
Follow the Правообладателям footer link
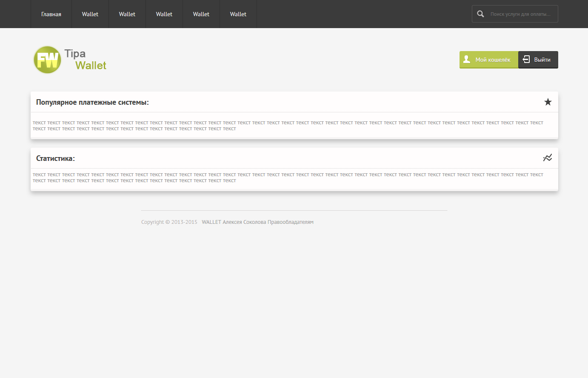point(291,222)
